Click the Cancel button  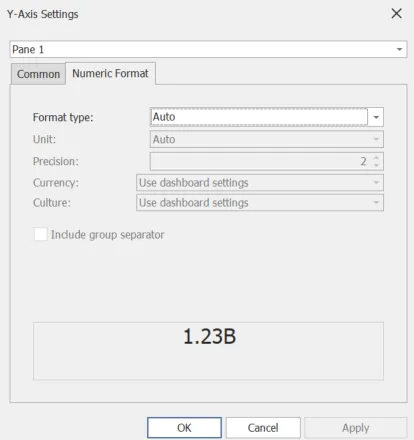[263, 428]
